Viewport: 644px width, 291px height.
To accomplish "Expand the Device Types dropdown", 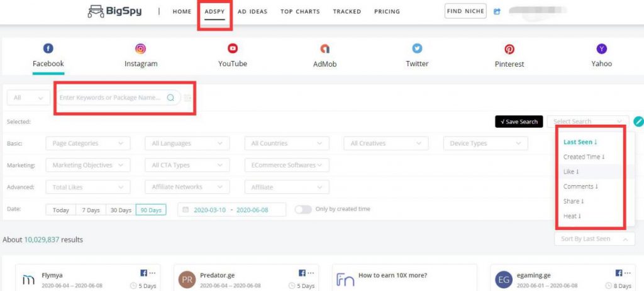I will coord(486,143).
